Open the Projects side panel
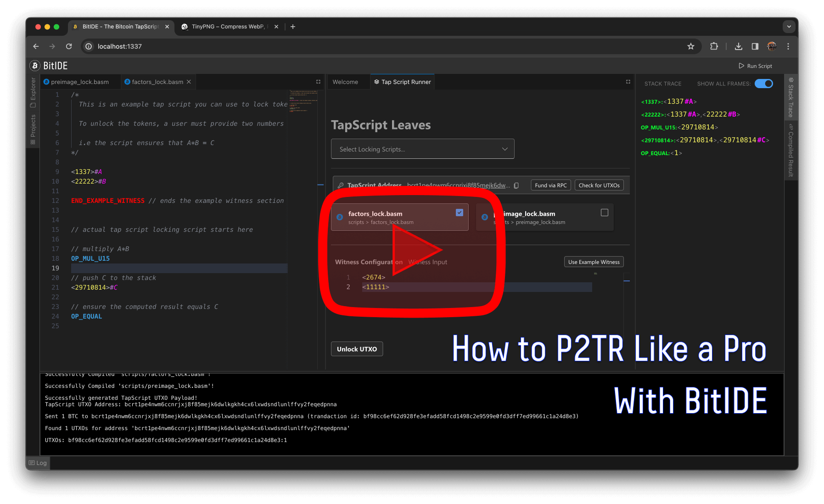Viewport: 824px width, 504px height. (x=33, y=129)
